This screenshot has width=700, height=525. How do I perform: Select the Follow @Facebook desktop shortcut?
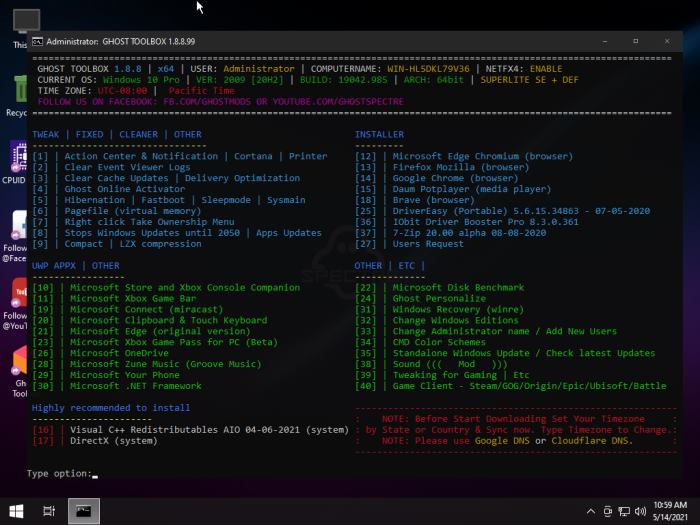pos(16,236)
